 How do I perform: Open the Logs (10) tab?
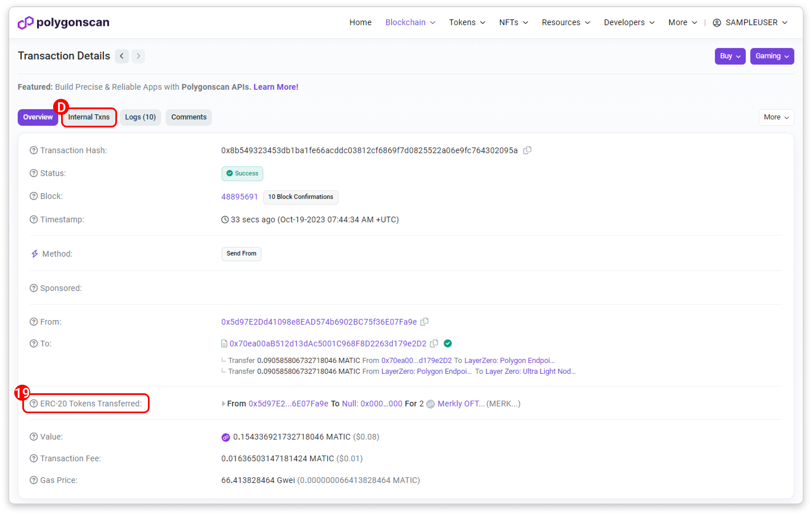(x=140, y=117)
